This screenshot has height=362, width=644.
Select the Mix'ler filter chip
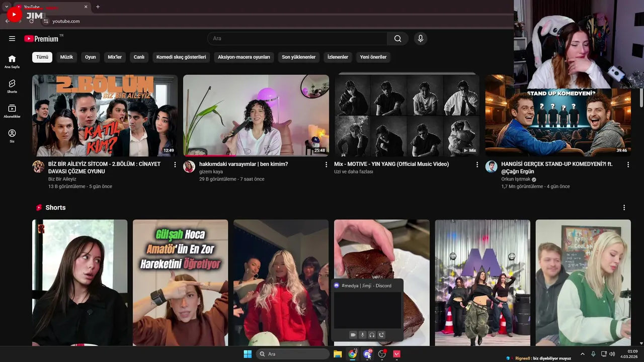click(x=115, y=57)
